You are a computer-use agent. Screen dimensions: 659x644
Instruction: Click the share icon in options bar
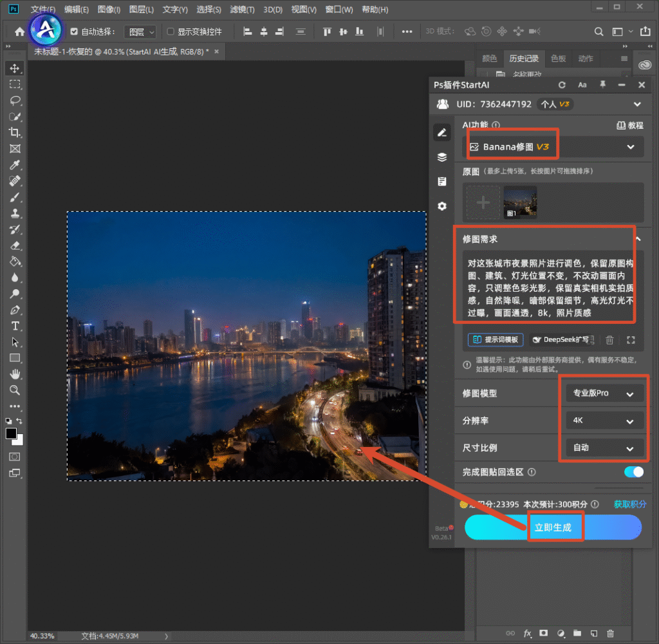pyautogui.click(x=645, y=32)
